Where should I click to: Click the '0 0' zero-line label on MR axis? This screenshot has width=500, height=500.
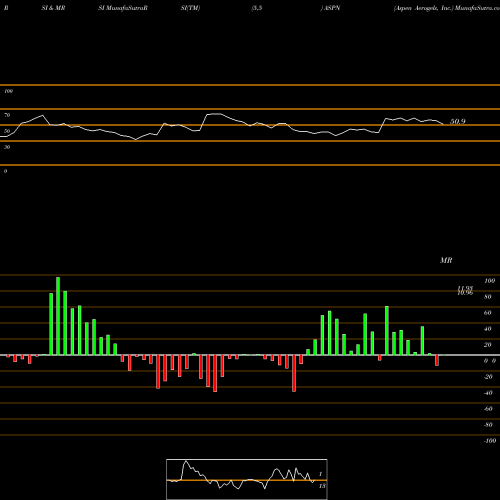490,361
